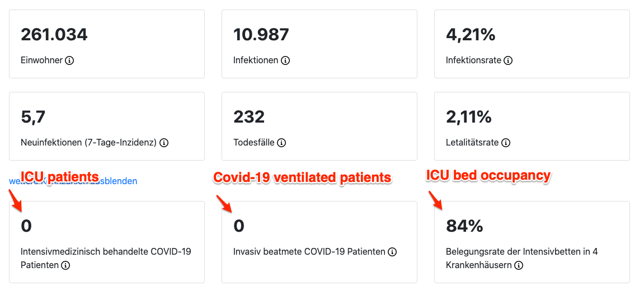Viewport: 644px width, 295px height.
Task: Select the Invasiv beatmete COVID-19 Patienten label
Action: (309, 252)
